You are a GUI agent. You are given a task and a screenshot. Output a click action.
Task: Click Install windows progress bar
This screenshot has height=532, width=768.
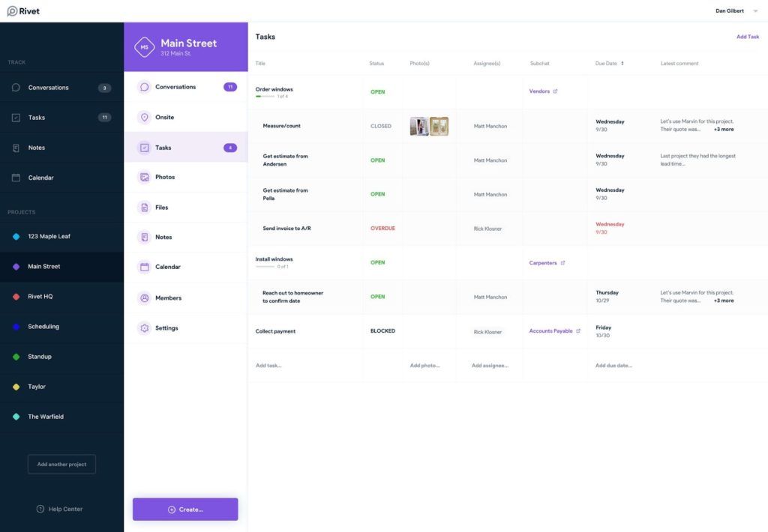coord(265,267)
